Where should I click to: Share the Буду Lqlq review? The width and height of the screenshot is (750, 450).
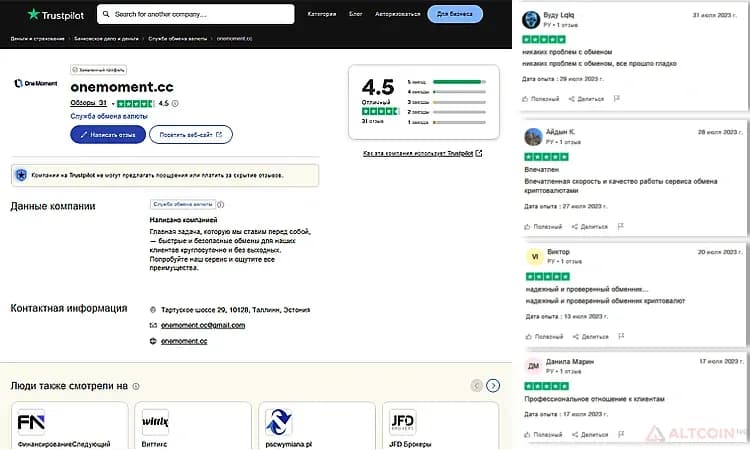(586, 99)
